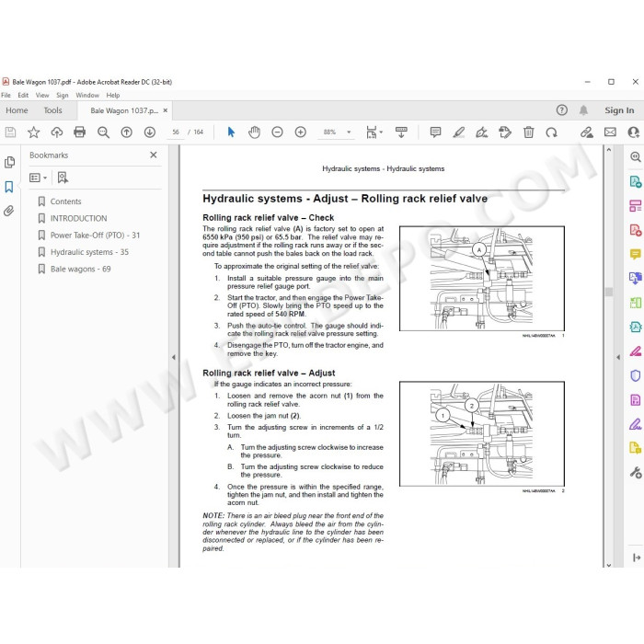
Task: Open Comment tool in right pane
Action: point(636,254)
